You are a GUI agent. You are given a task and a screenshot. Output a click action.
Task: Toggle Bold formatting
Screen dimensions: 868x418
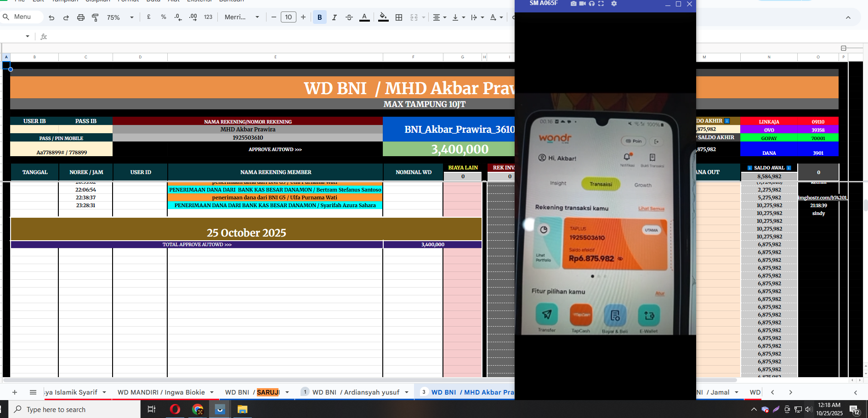tap(320, 17)
